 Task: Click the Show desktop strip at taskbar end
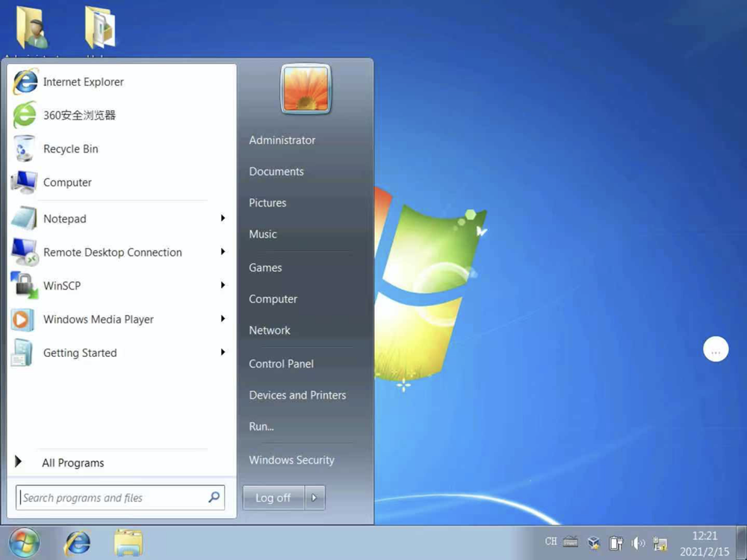741,543
